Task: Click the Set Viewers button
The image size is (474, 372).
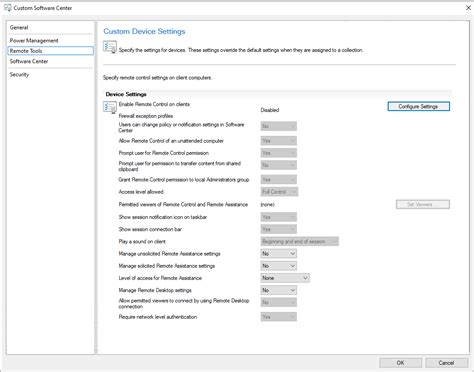Action: [423, 204]
